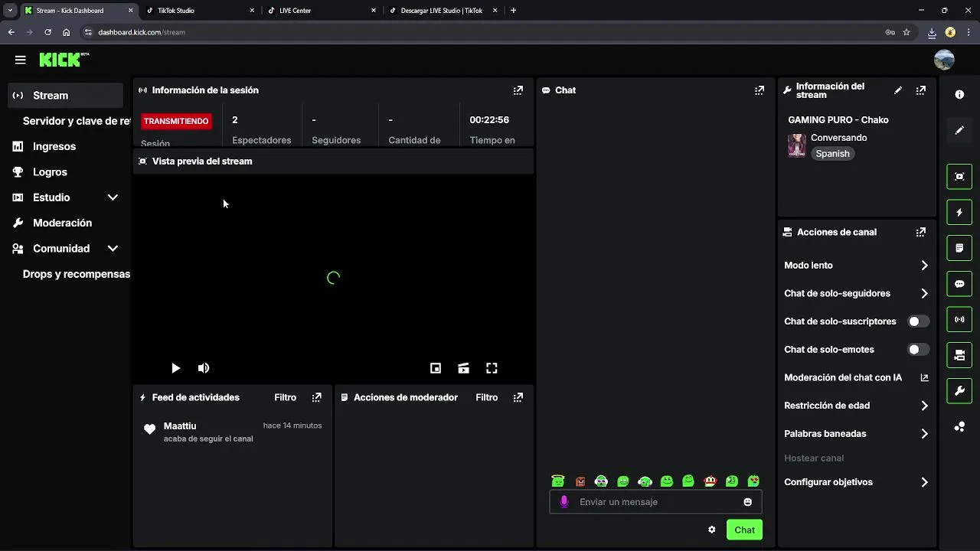Open Modo lento options

pos(856,266)
